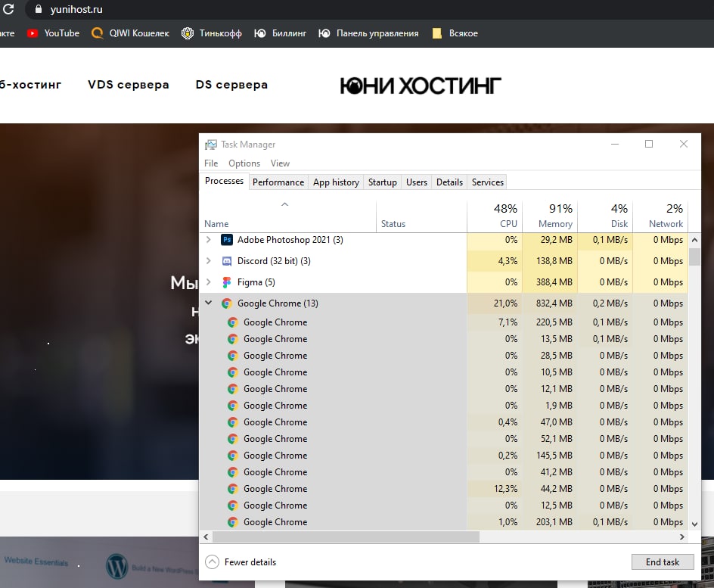The width and height of the screenshot is (714, 588).
Task: Sort processes by the Name column
Action: 287,216
